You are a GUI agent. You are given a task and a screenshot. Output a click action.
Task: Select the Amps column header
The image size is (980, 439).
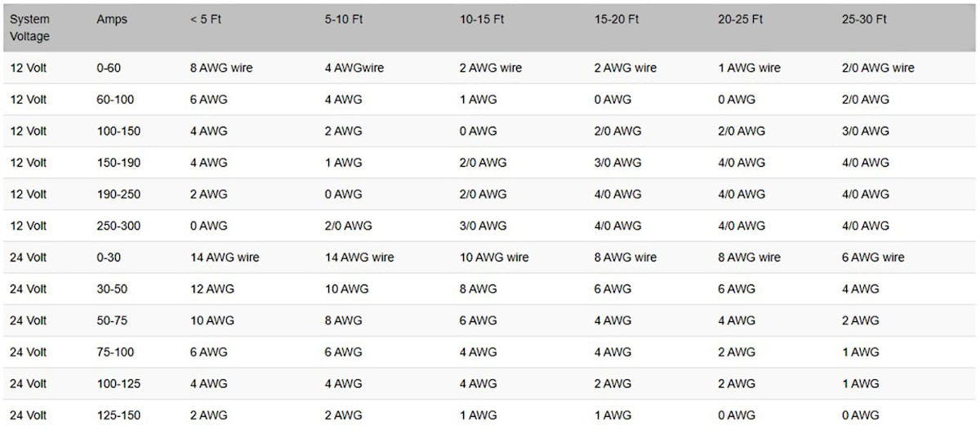click(112, 19)
